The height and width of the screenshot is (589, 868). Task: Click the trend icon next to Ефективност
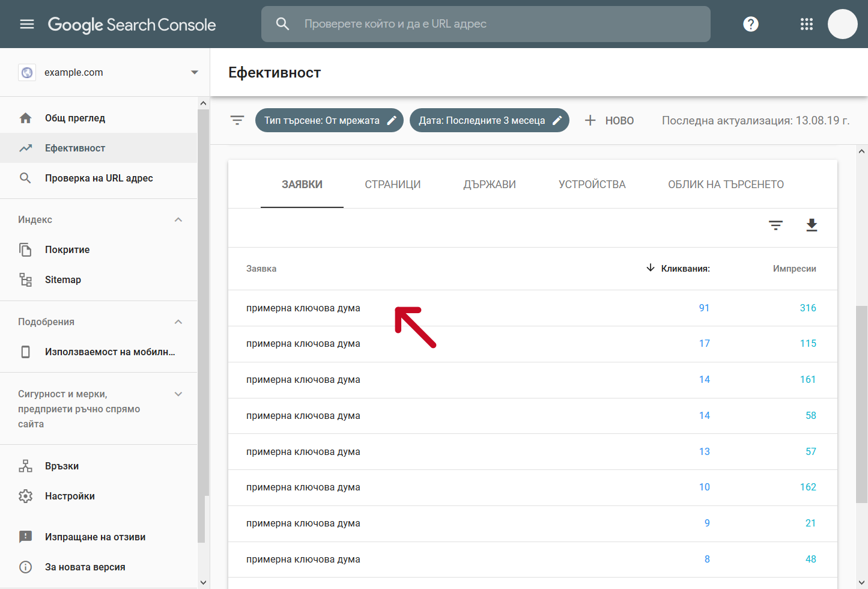(25, 148)
